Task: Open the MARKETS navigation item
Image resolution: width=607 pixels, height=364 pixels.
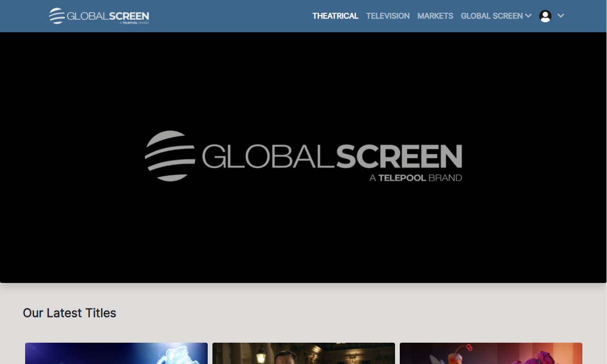Action: (x=435, y=16)
